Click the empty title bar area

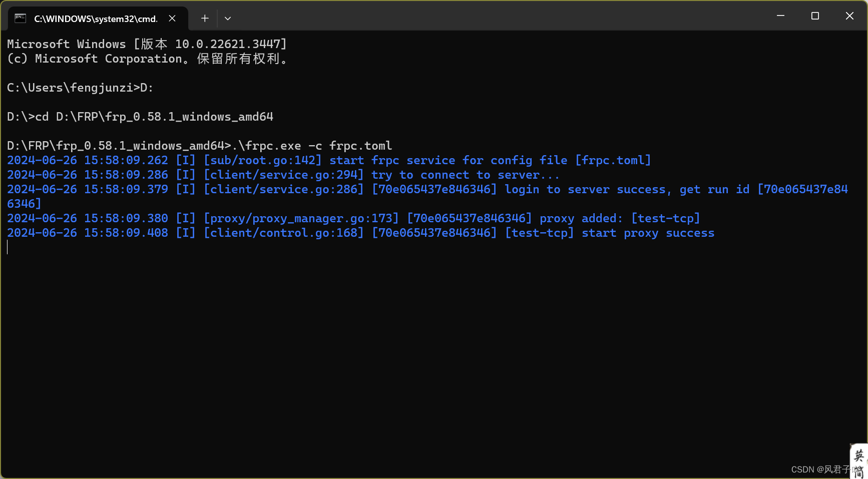coord(501,18)
